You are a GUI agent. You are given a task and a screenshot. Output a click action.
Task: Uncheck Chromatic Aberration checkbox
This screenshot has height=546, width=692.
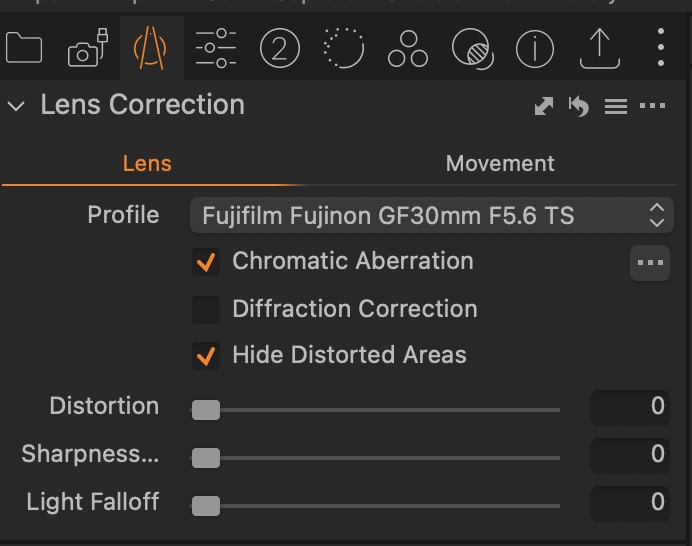(206, 262)
